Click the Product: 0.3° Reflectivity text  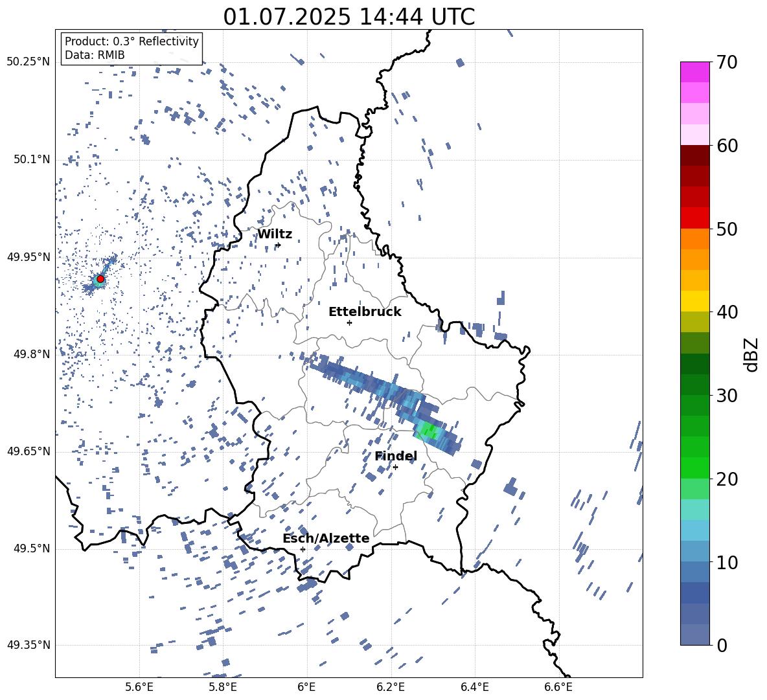click(132, 41)
